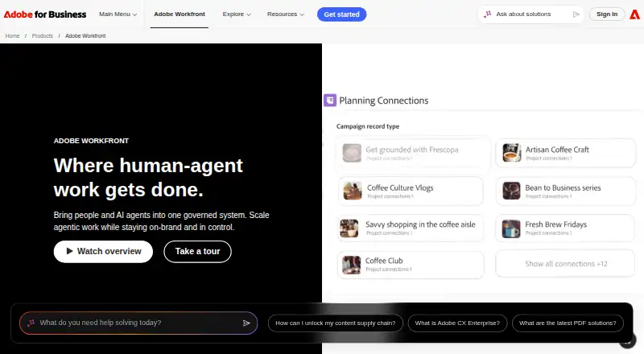This screenshot has width=644, height=354.
Task: Click the Watch overview button
Action: click(103, 251)
